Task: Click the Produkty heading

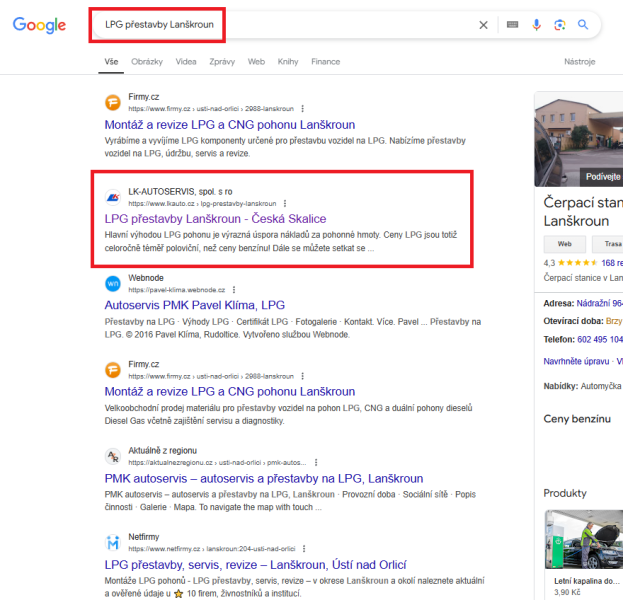Action: pyautogui.click(x=565, y=494)
